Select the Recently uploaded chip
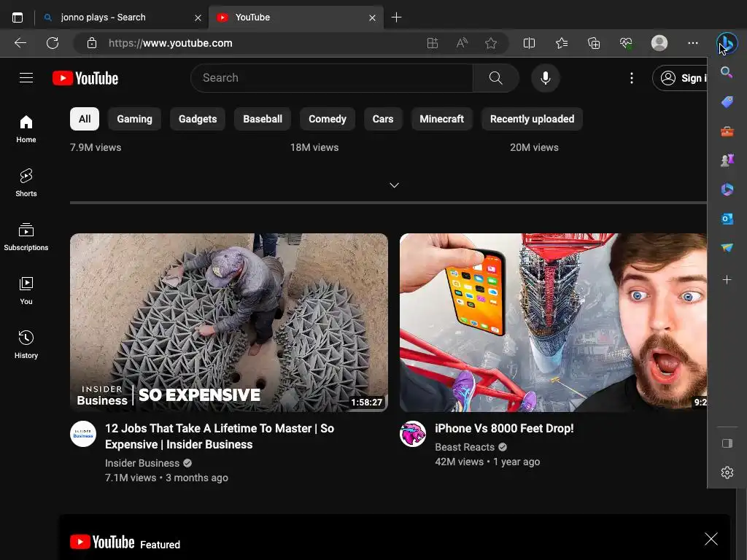Screen dimensions: 747x560 point(532,119)
